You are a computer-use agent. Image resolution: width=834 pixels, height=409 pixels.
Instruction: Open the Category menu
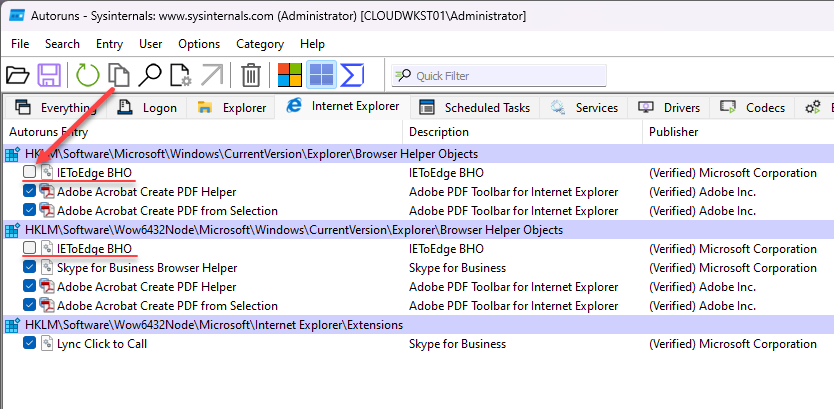tap(260, 44)
